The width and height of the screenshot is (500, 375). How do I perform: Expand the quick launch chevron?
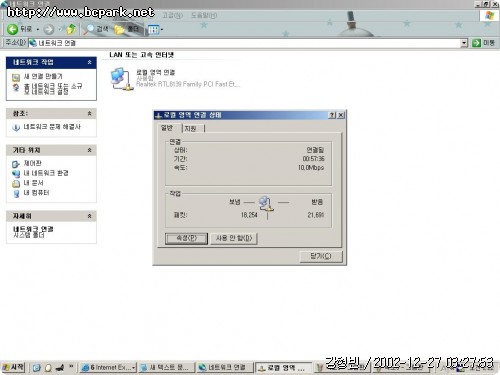click(71, 367)
